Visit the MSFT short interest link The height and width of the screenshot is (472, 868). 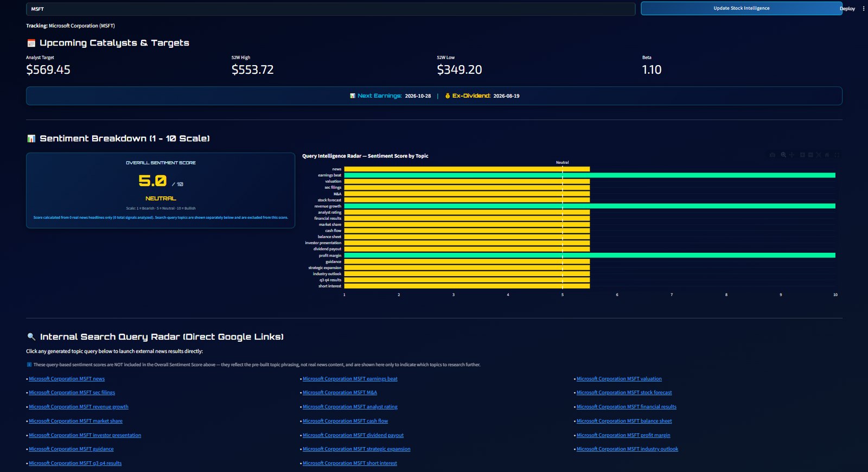(350, 463)
